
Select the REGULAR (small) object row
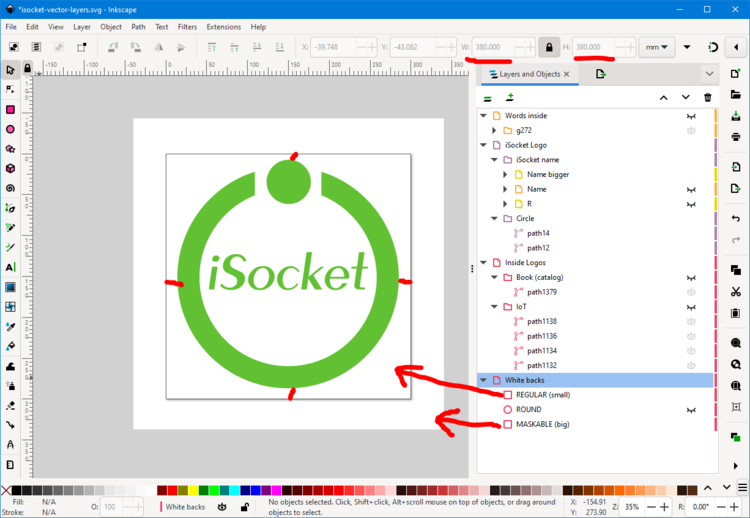pyautogui.click(x=596, y=395)
